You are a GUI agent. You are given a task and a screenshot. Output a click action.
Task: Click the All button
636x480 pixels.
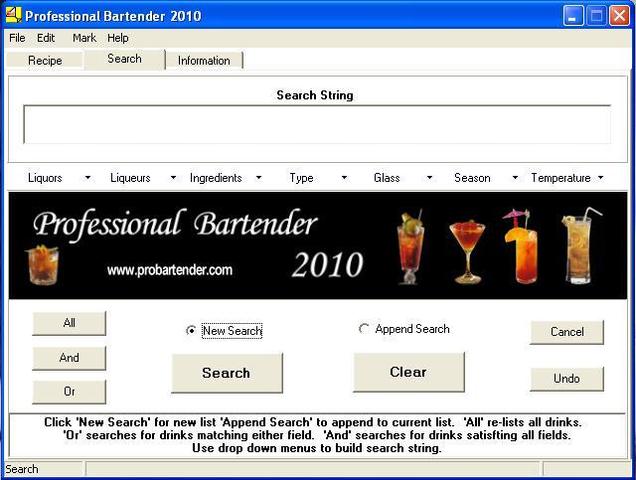click(69, 323)
